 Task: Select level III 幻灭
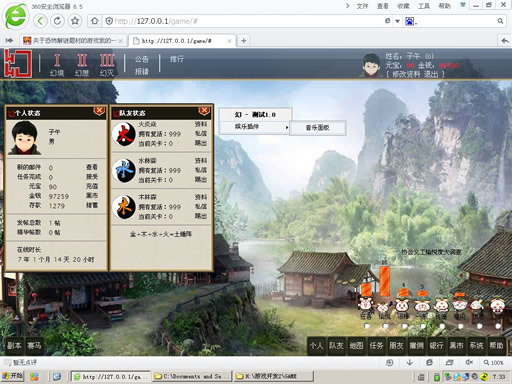click(x=107, y=65)
